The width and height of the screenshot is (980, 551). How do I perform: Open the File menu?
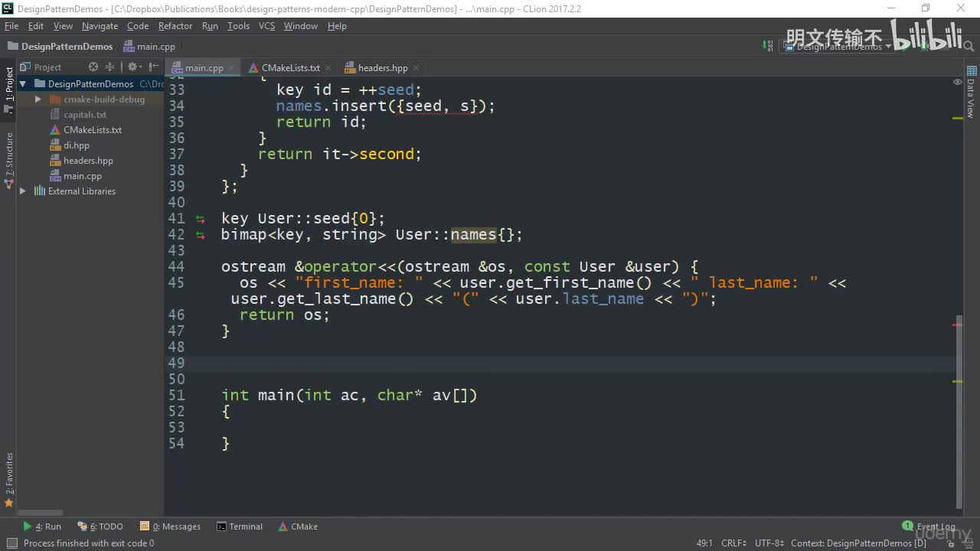11,26
